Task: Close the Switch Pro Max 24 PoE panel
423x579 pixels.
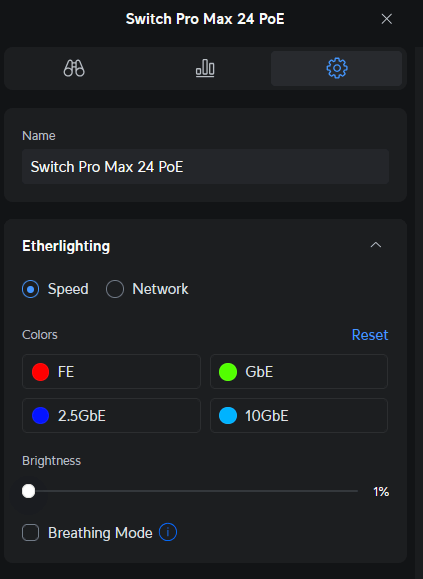Action: click(386, 19)
